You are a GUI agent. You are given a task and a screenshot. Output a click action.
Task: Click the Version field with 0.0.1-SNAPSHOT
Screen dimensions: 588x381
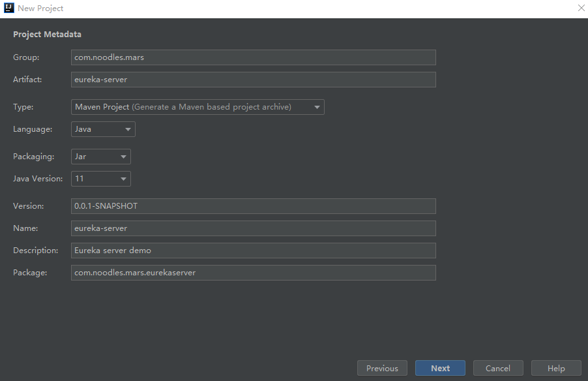point(253,206)
